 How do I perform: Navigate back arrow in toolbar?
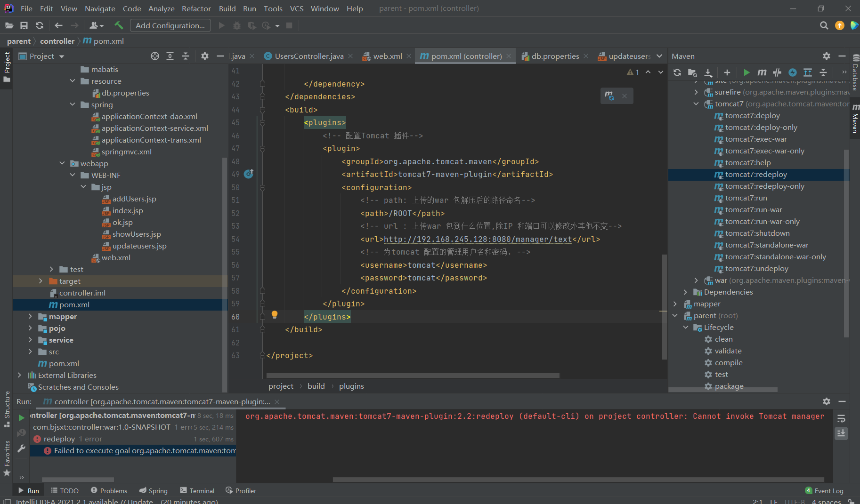click(x=58, y=25)
